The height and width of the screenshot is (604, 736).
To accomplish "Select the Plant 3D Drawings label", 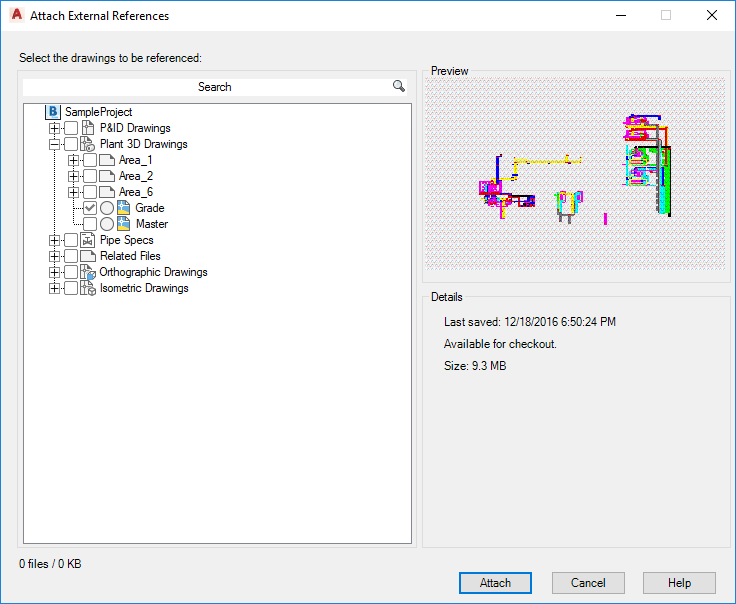I will [x=144, y=144].
